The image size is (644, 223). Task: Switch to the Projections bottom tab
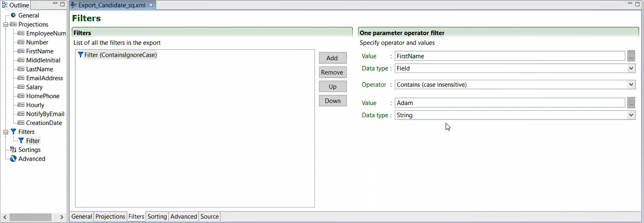click(110, 217)
